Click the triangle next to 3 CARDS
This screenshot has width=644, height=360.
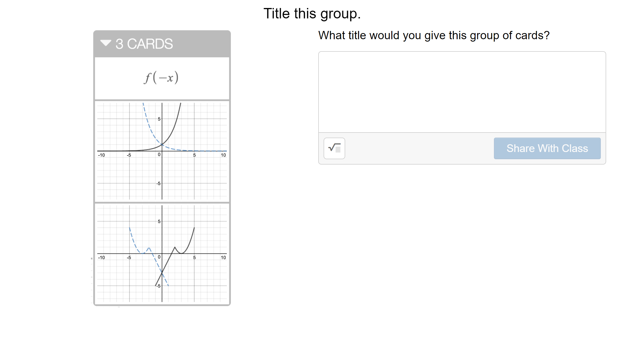click(105, 43)
